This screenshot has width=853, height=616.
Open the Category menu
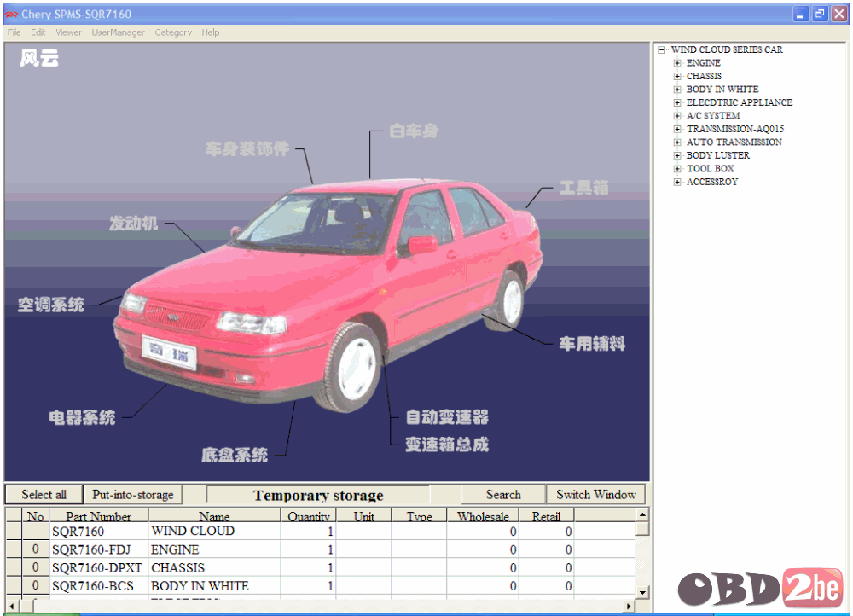point(173,32)
